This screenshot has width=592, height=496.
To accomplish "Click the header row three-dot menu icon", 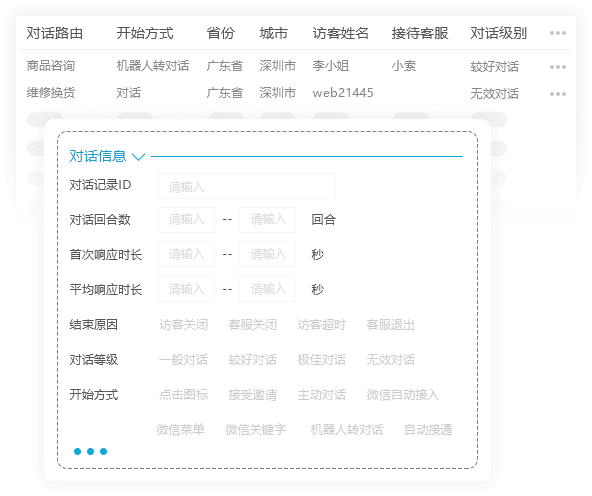I will pos(558,33).
